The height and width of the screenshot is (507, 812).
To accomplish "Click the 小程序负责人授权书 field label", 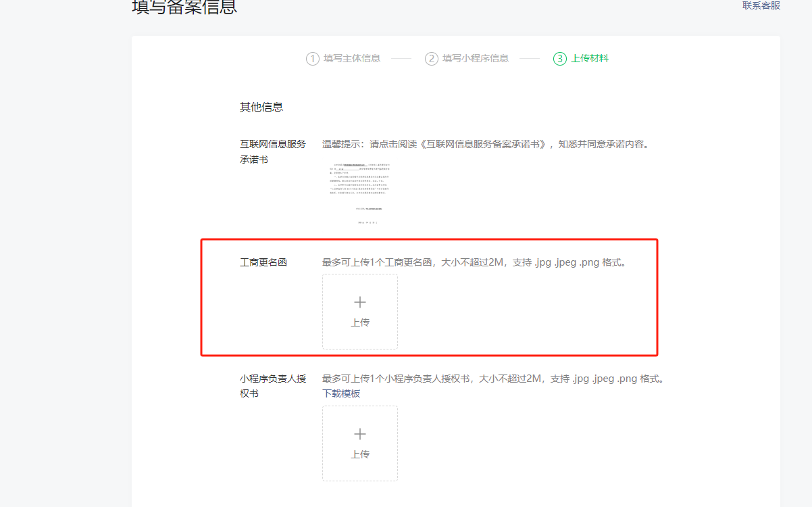I will (273, 386).
